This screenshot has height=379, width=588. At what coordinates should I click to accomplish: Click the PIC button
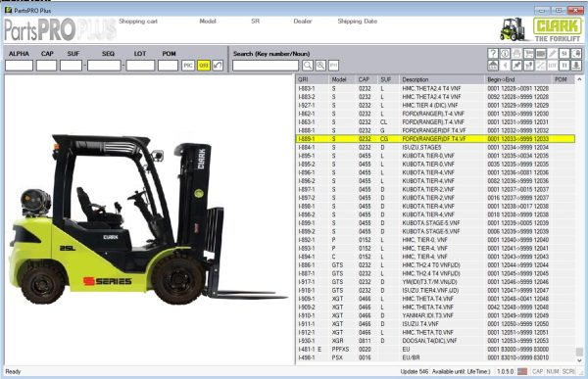(x=188, y=66)
